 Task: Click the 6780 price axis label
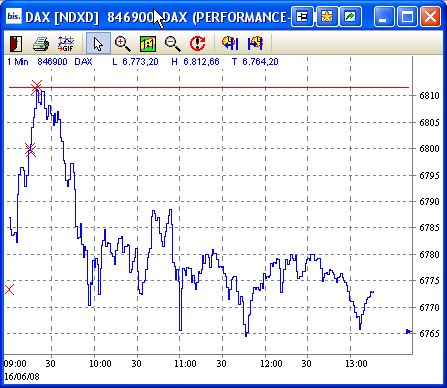pos(429,255)
